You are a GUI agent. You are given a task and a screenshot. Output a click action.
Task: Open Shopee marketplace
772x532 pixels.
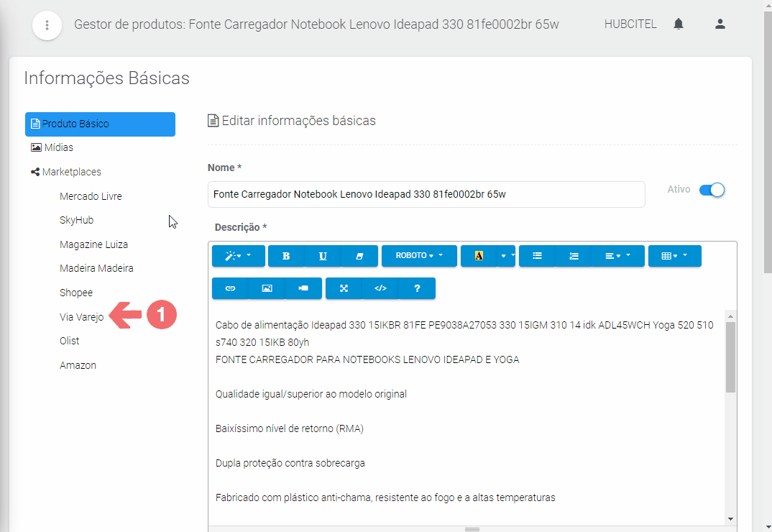point(75,293)
